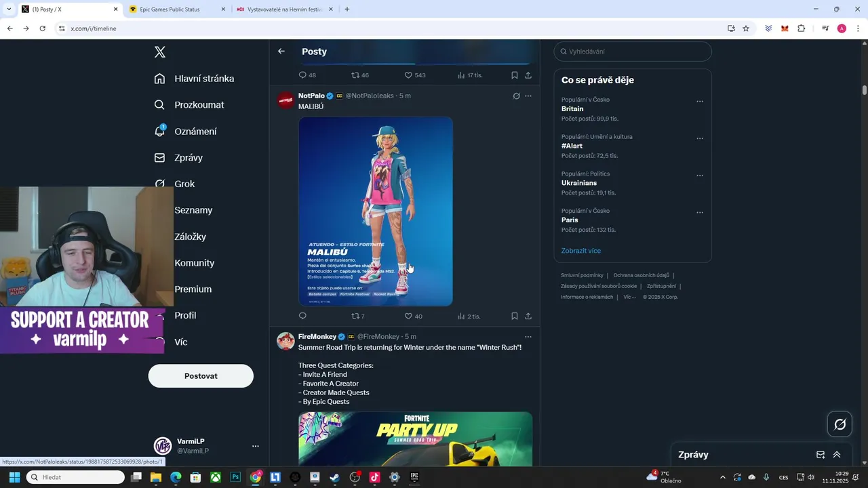Image resolution: width=868 pixels, height=488 pixels.
Task: Expand the Víc menu in the sidebar
Action: tap(180, 342)
